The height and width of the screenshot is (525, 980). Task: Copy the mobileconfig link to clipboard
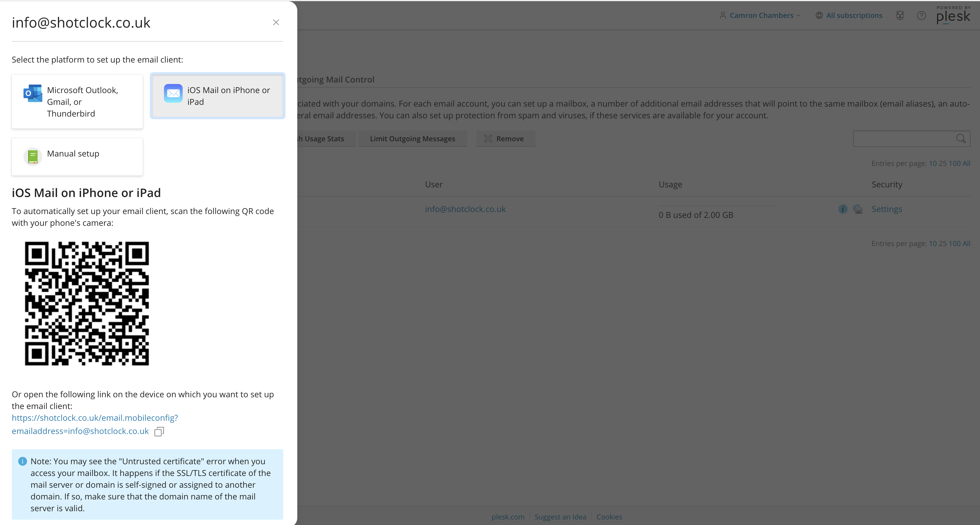(159, 432)
